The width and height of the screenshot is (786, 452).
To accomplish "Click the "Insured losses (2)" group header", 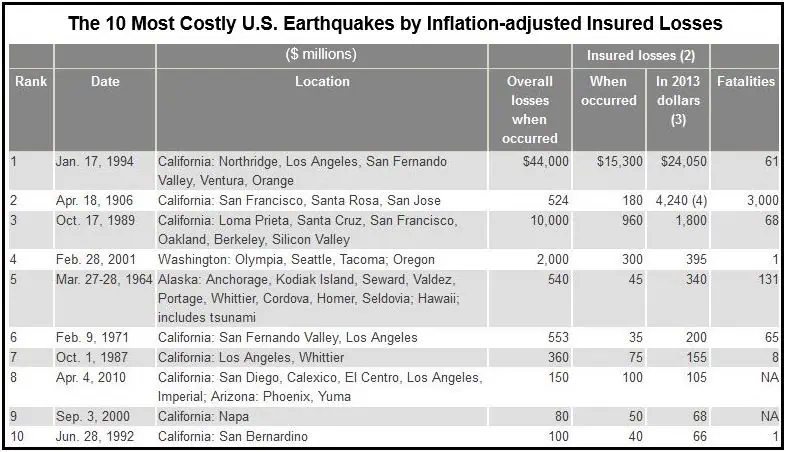I will 638,55.
